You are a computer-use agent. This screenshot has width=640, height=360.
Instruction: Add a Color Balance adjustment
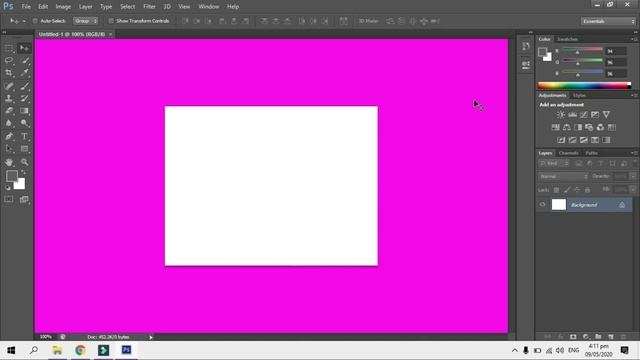(x=567, y=127)
